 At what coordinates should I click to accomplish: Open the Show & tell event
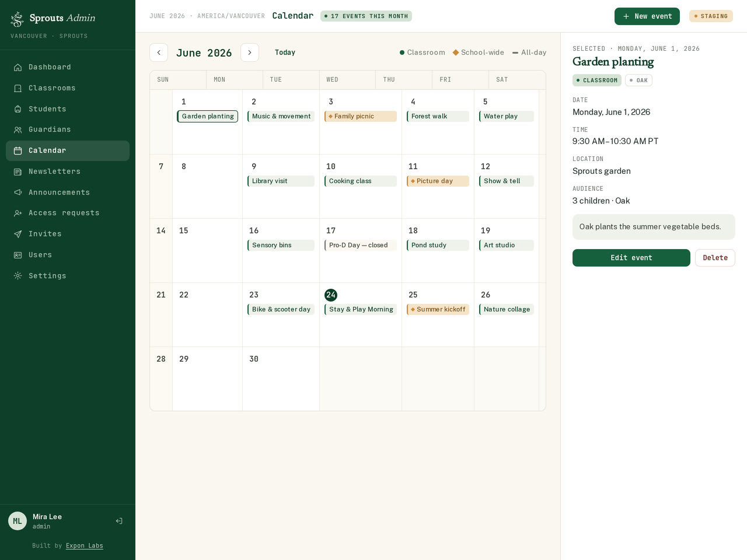tap(507, 181)
